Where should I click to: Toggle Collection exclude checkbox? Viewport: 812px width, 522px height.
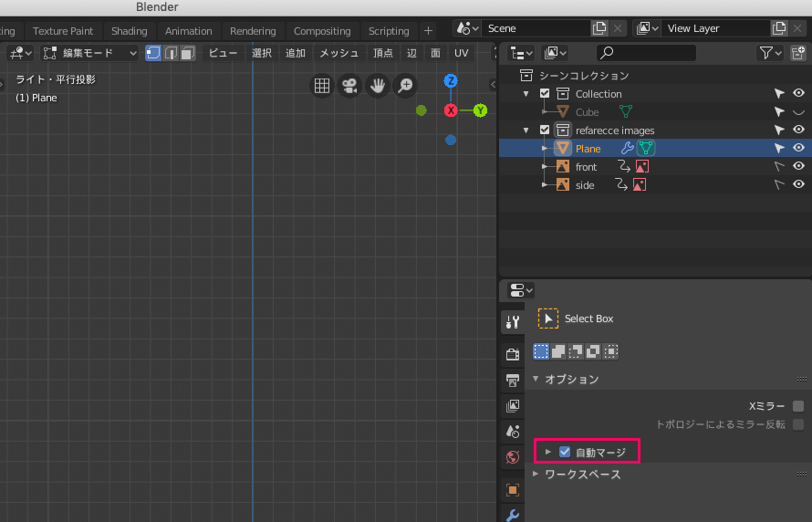pyautogui.click(x=545, y=93)
